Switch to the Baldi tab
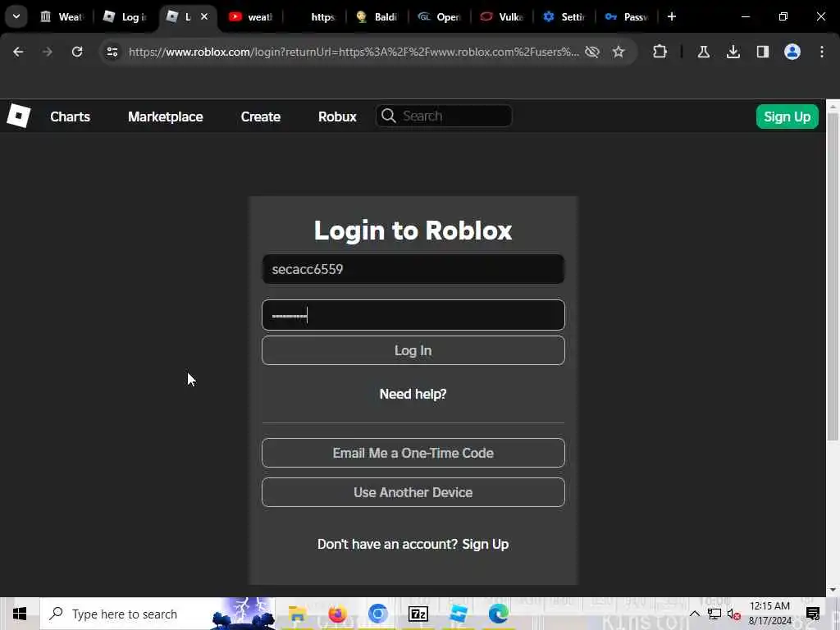The image size is (840, 630). coord(377,17)
